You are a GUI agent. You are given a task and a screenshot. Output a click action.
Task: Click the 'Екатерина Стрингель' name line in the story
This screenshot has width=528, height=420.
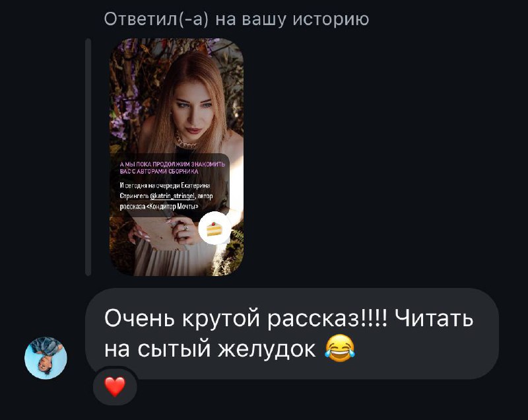pyautogui.click(x=165, y=191)
